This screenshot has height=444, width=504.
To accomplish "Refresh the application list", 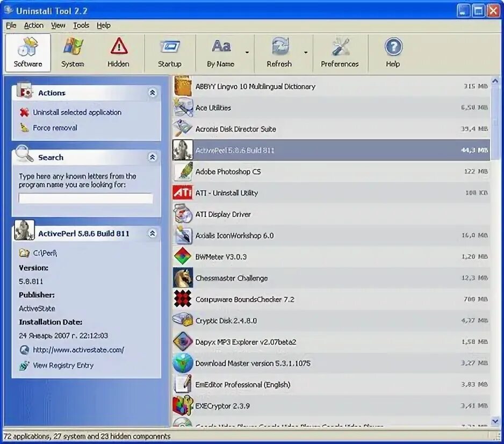I will [x=279, y=53].
